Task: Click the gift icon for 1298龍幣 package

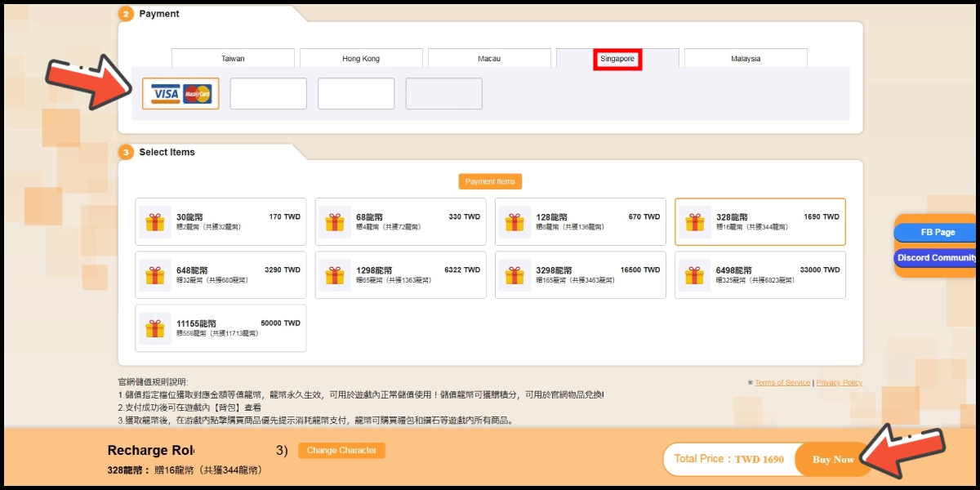Action: (x=334, y=275)
